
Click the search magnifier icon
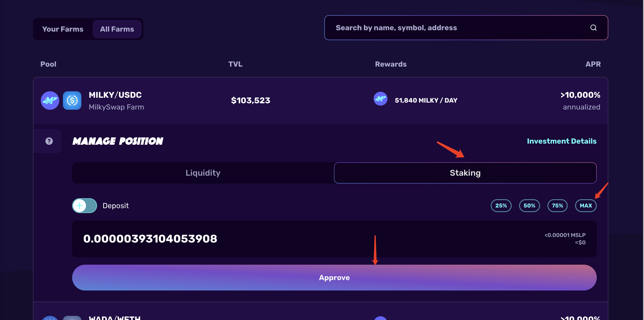tap(593, 28)
